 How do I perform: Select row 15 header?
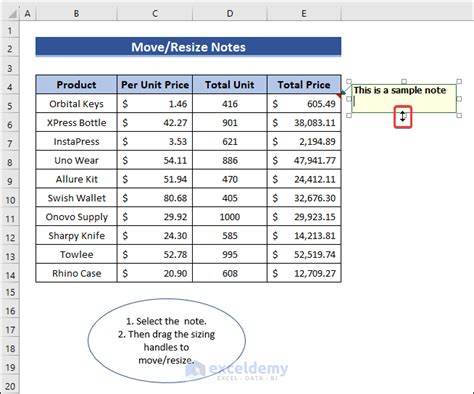[x=10, y=292]
